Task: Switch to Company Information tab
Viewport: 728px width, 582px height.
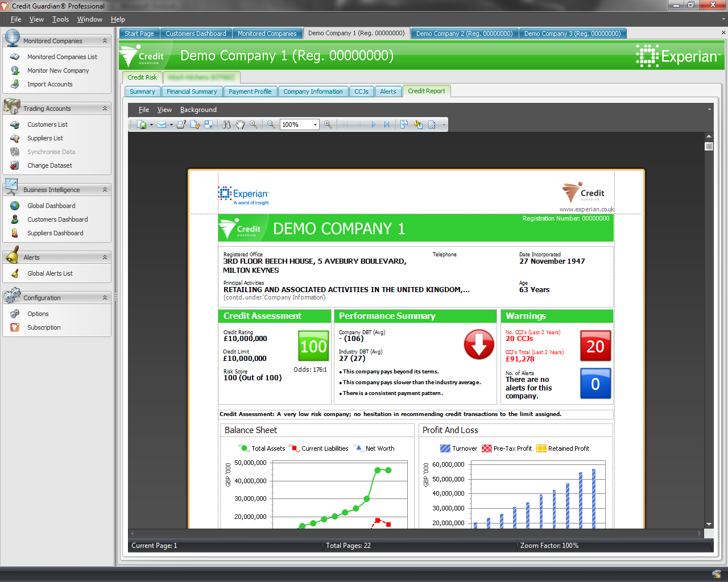Action: click(313, 92)
